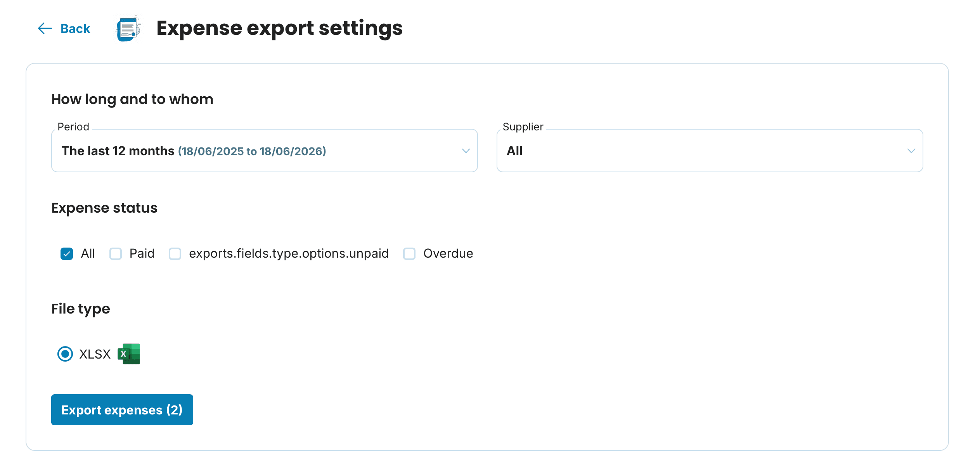Expand the Period chevron arrow

[466, 151]
